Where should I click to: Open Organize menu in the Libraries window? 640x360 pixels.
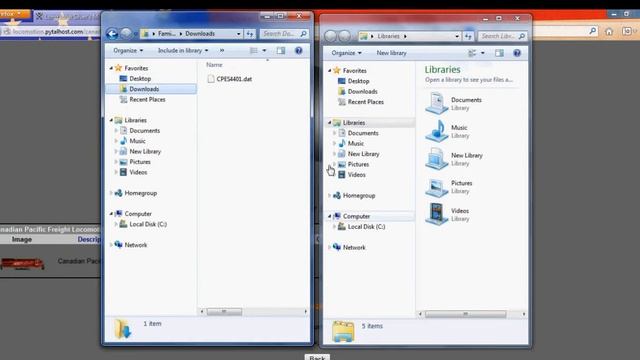click(x=346, y=53)
